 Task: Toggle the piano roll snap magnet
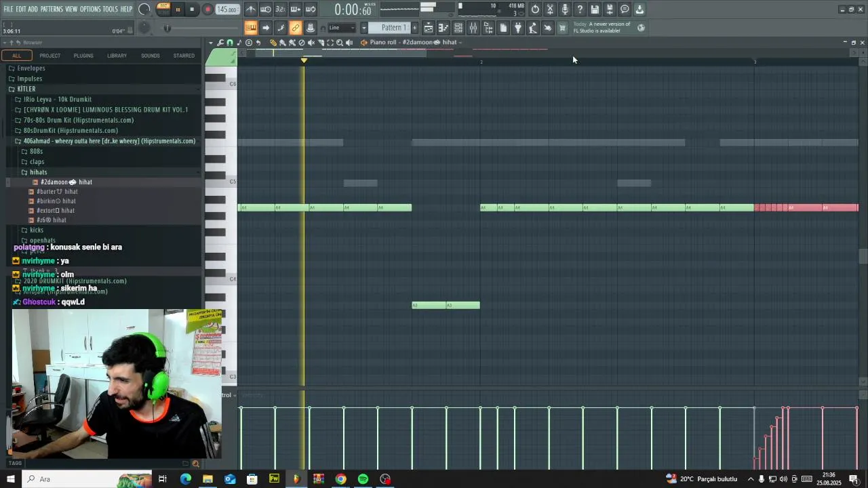(x=230, y=43)
